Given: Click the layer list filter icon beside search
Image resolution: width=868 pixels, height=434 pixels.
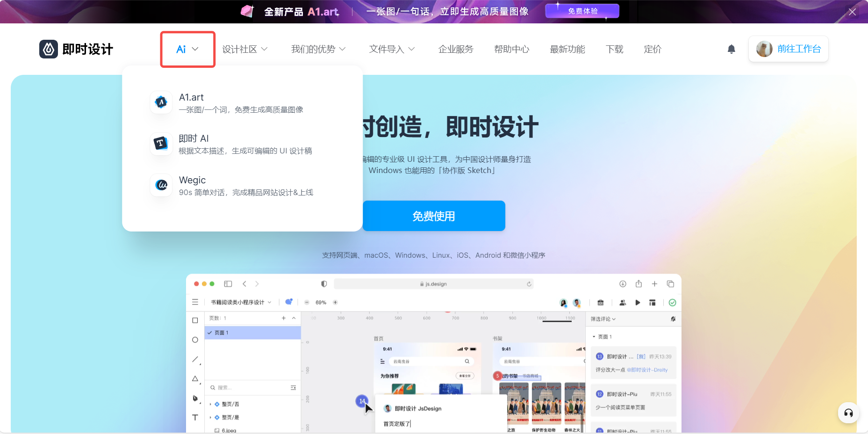Looking at the screenshot, I should pos(294,388).
